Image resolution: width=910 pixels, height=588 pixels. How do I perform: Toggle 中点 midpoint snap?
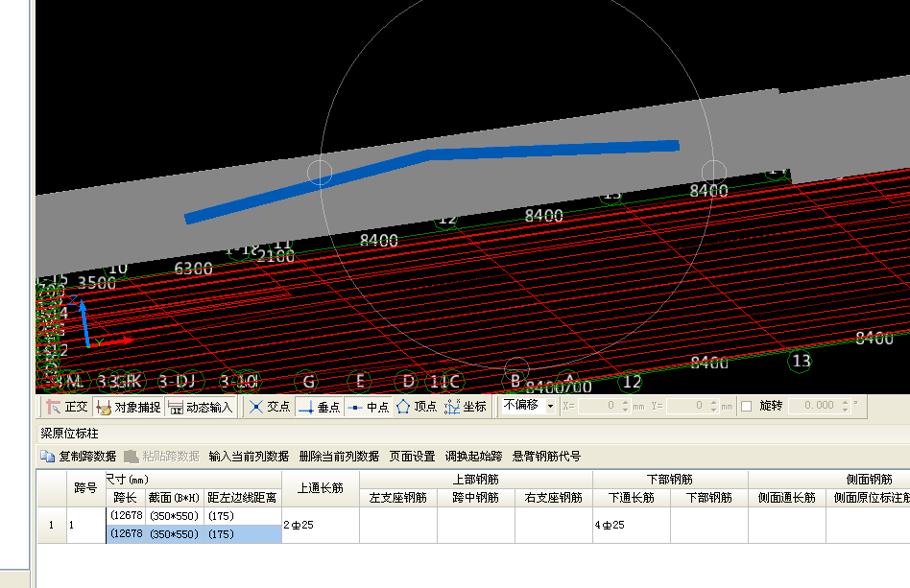368,407
